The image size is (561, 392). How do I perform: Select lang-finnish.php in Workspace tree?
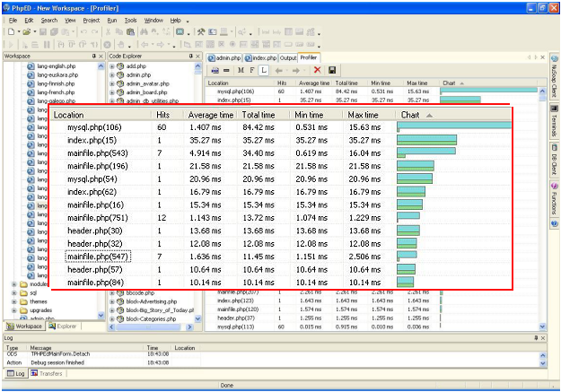pos(56,83)
